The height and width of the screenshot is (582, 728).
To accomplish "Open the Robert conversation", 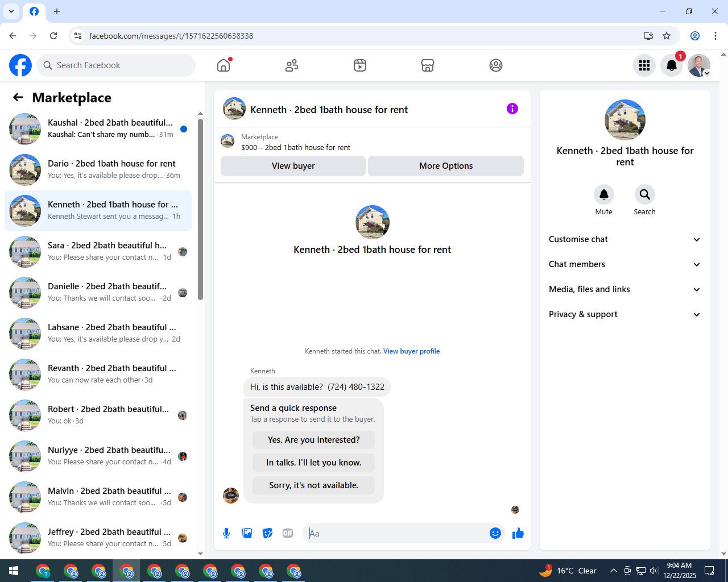I will (x=98, y=415).
